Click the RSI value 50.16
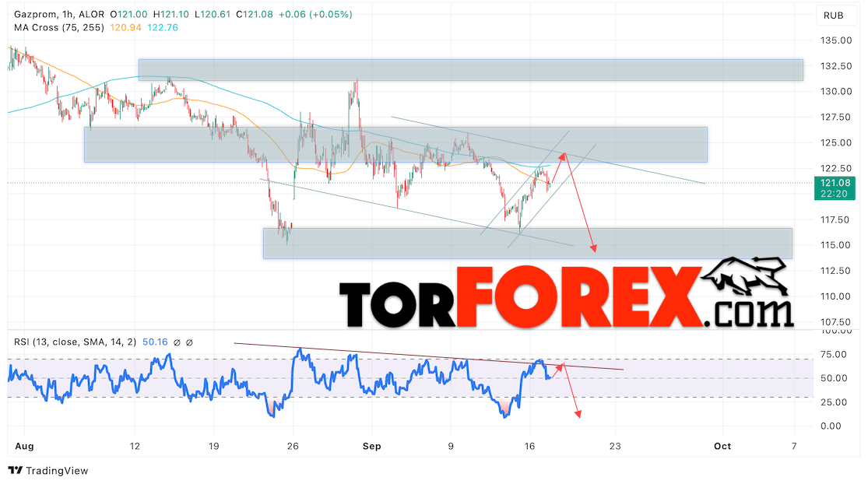Image resolution: width=868 pixels, height=484 pixels. 155,342
